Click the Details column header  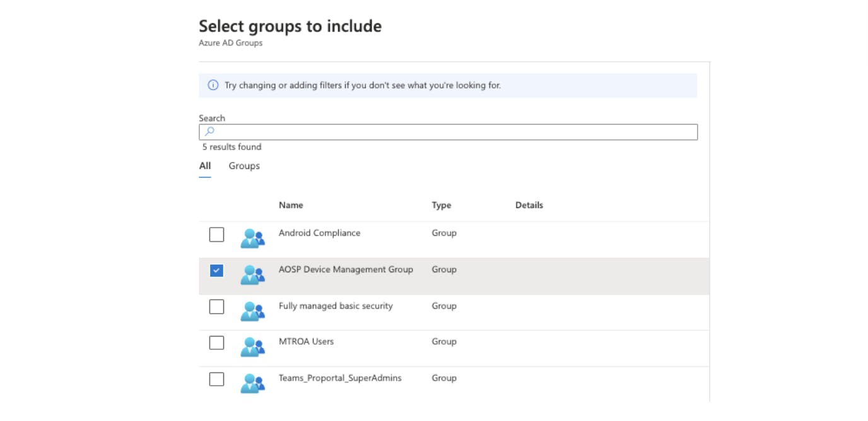[x=529, y=205]
